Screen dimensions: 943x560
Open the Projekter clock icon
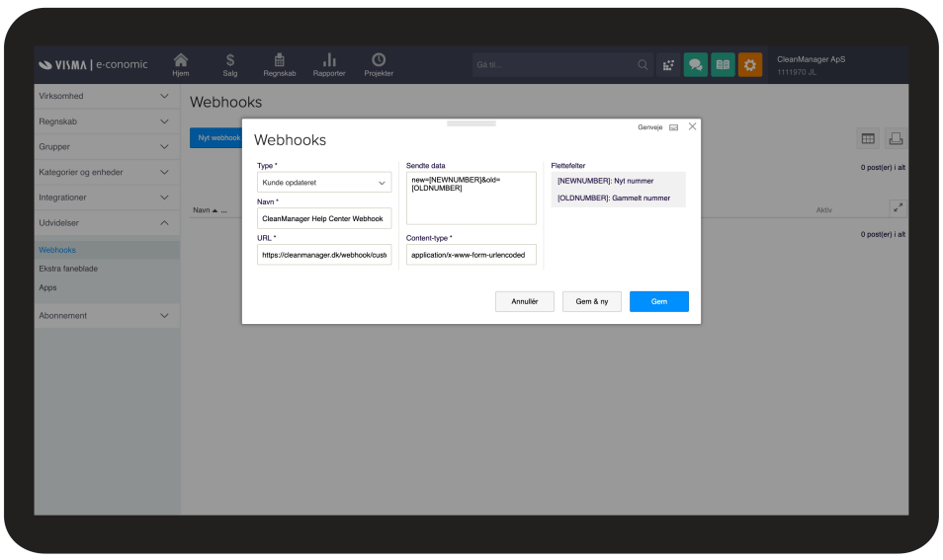coord(379,62)
